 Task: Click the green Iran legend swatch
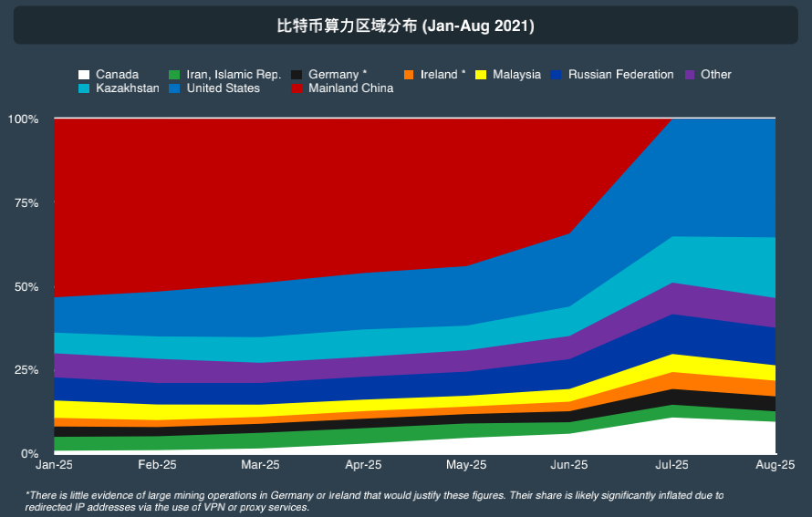[174, 75]
